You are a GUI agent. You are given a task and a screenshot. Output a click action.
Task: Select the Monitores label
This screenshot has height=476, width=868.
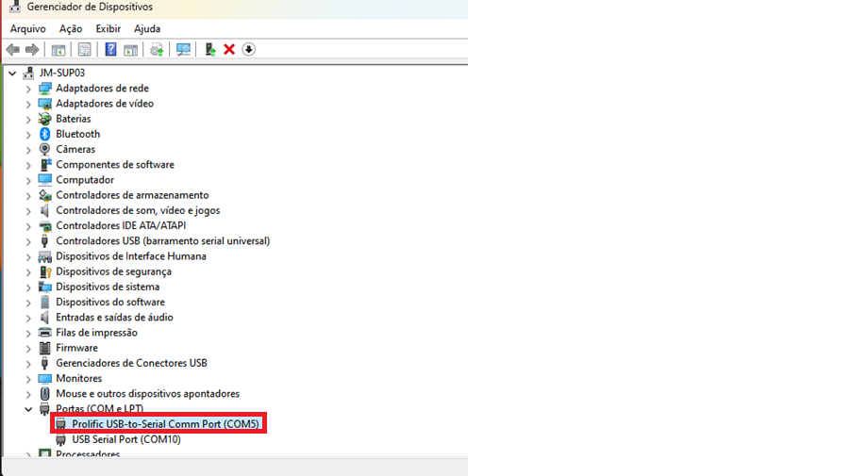(x=78, y=378)
